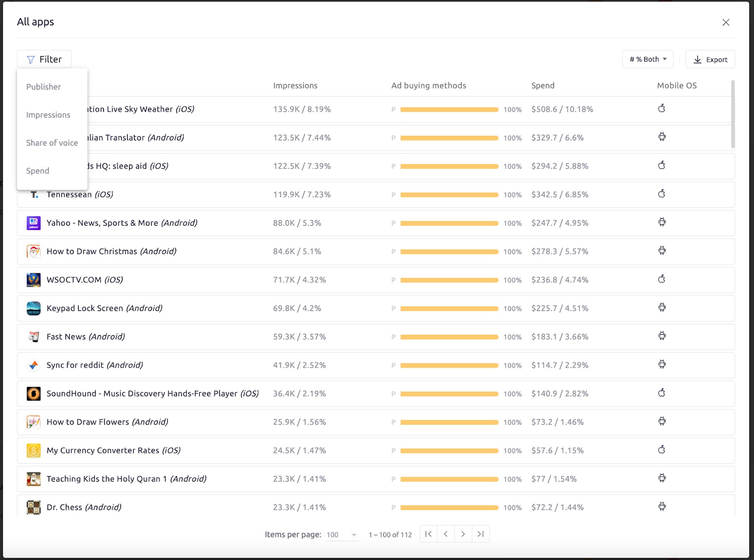Click the Mobile OS column header
Screen dimensions: 754x560
(677, 85)
